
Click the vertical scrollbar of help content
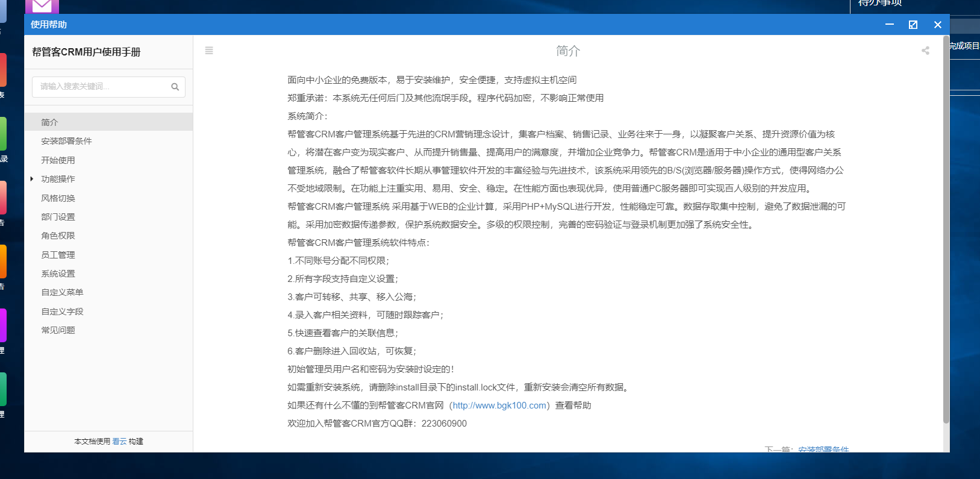pyautogui.click(x=946, y=229)
